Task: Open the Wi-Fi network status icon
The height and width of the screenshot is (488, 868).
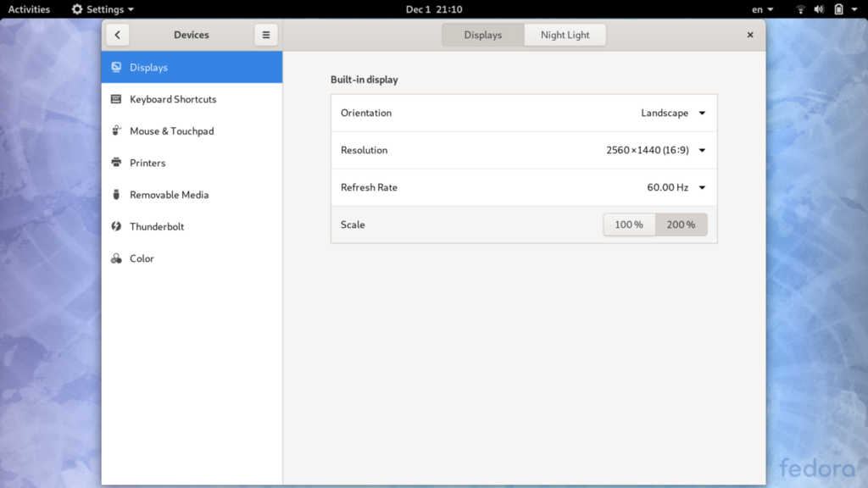Action: (800, 9)
